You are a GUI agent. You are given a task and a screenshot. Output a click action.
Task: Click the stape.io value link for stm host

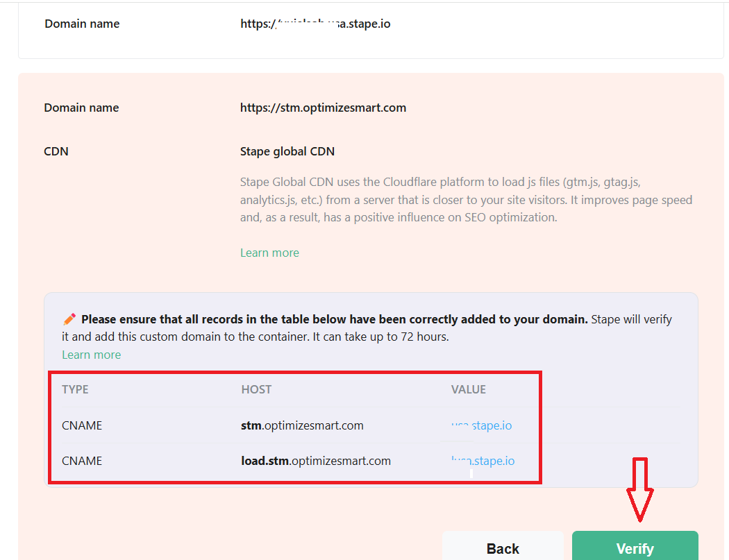pos(482,425)
